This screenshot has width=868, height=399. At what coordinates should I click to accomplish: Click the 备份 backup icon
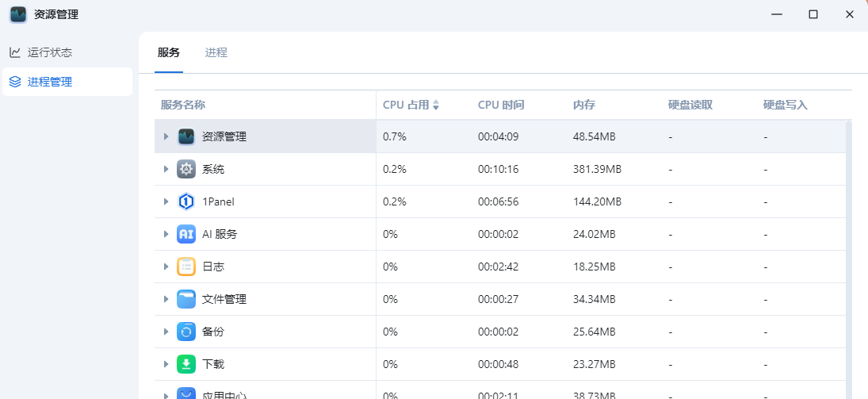[186, 332]
